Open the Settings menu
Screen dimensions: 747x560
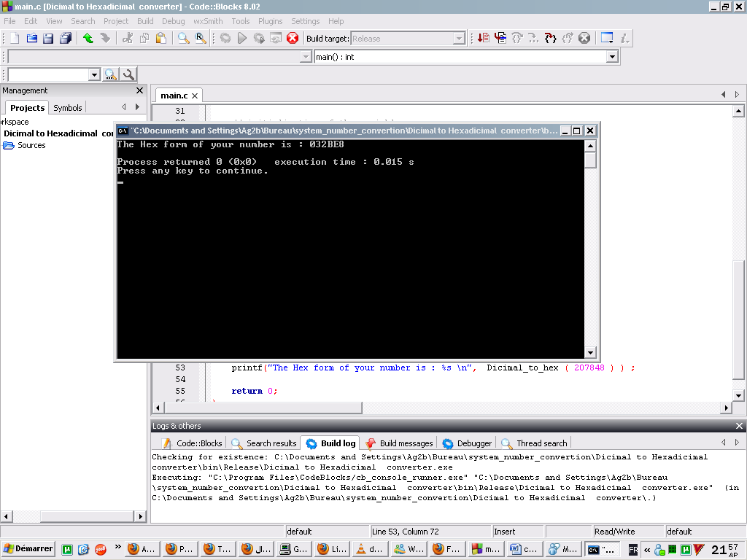(306, 21)
